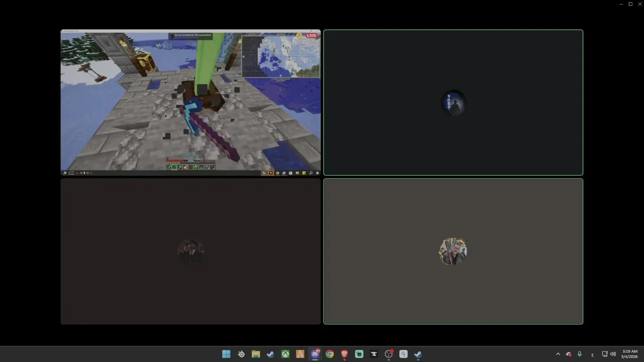Open Brave browser from the taskbar
This screenshot has height=362, width=644.
tap(344, 354)
